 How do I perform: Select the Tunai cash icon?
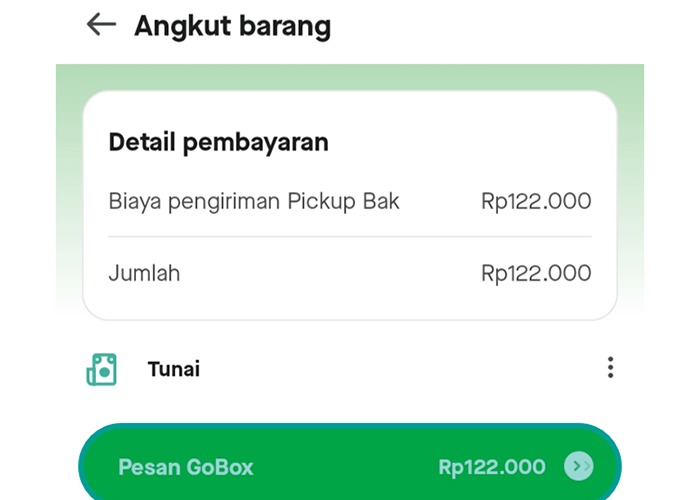(x=102, y=369)
